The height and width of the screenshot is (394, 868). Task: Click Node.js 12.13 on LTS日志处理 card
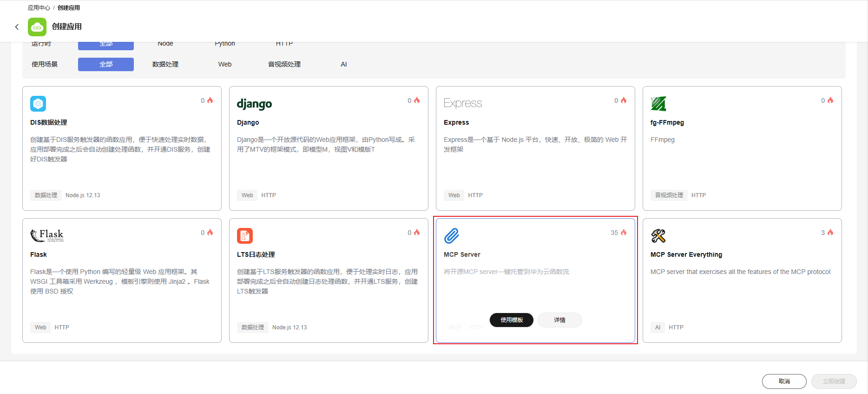tap(289, 327)
